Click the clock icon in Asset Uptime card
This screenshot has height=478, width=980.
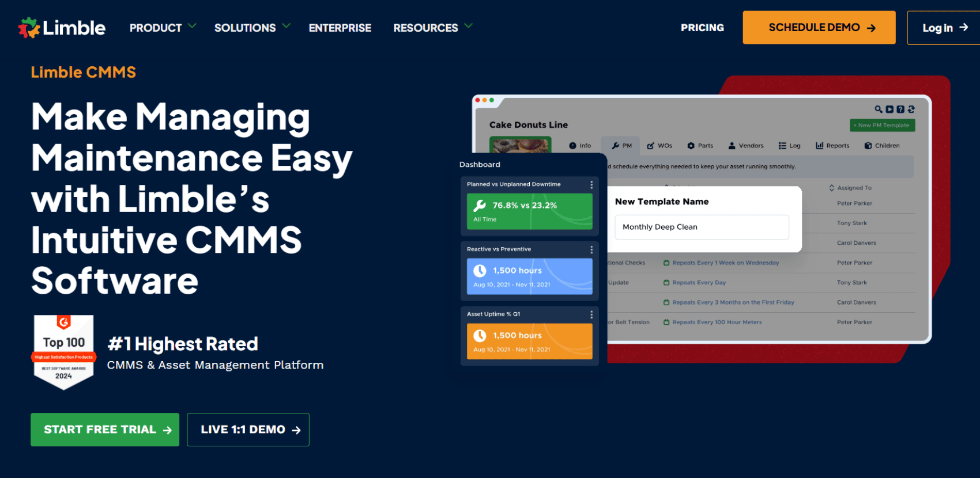(x=480, y=336)
